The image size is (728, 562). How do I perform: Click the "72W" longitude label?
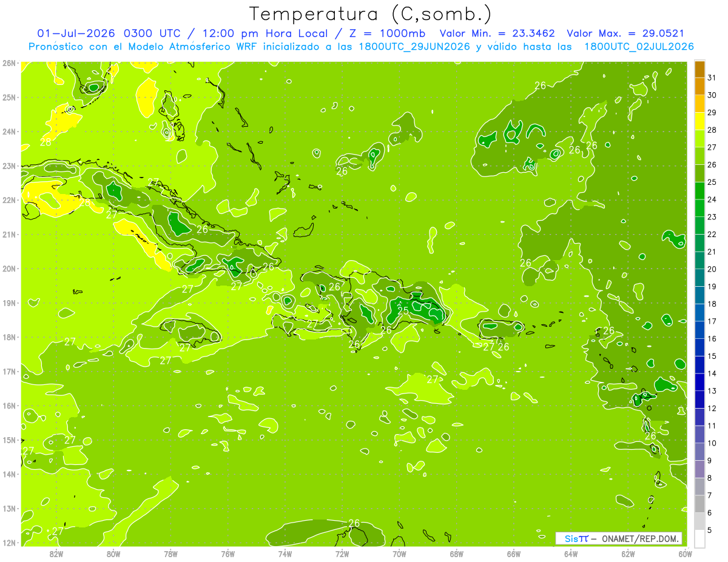(342, 554)
